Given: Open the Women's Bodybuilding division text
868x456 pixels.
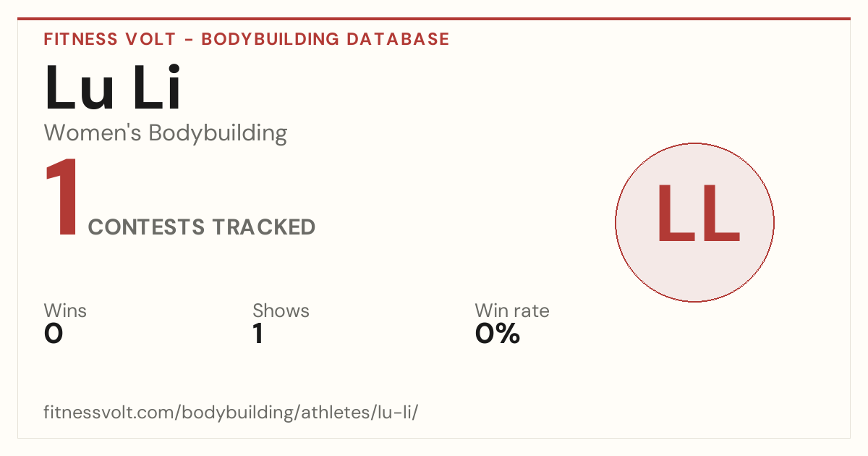Looking at the screenshot, I should click(x=166, y=133).
